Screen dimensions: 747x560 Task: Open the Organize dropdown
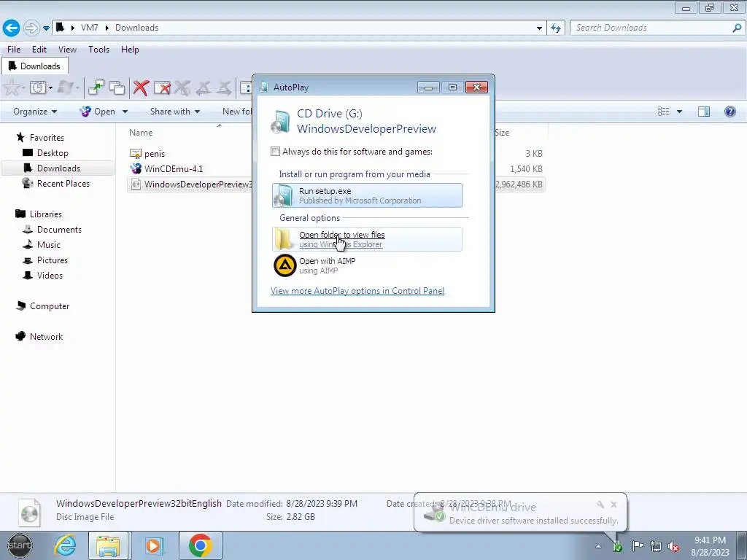coord(35,112)
